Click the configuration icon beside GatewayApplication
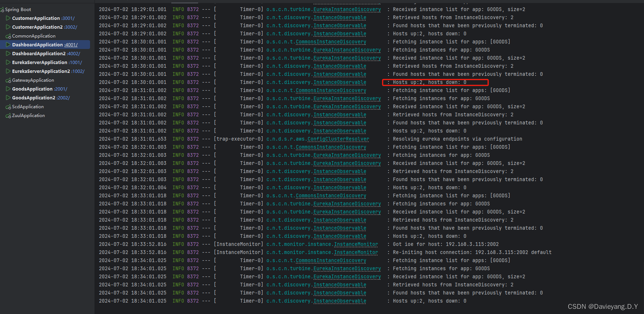The image size is (644, 314). (x=8, y=80)
